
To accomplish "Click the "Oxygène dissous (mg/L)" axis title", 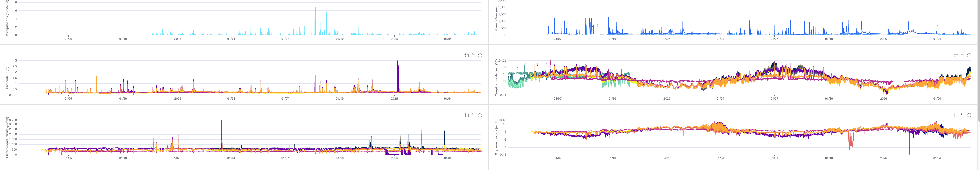I will click(496, 137).
